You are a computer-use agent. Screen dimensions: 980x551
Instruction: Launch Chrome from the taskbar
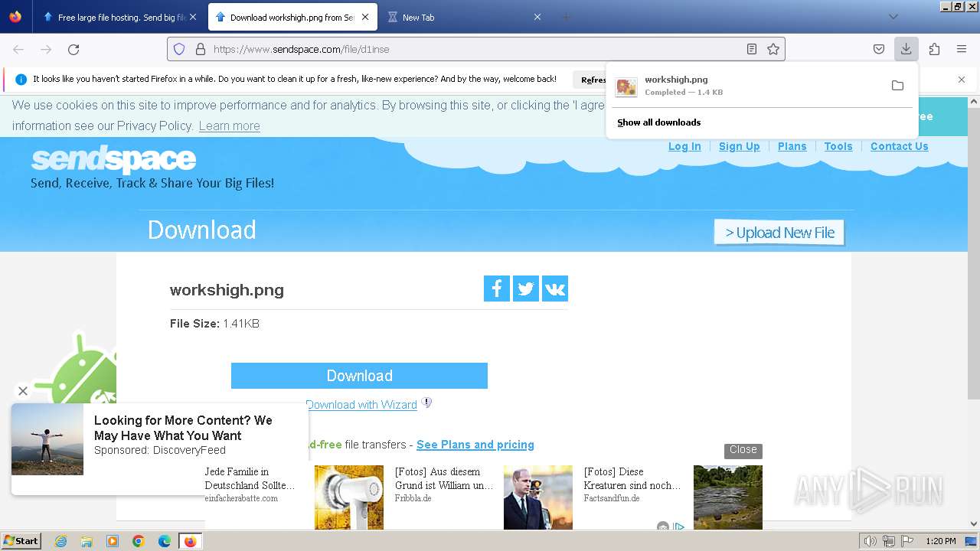coord(139,541)
